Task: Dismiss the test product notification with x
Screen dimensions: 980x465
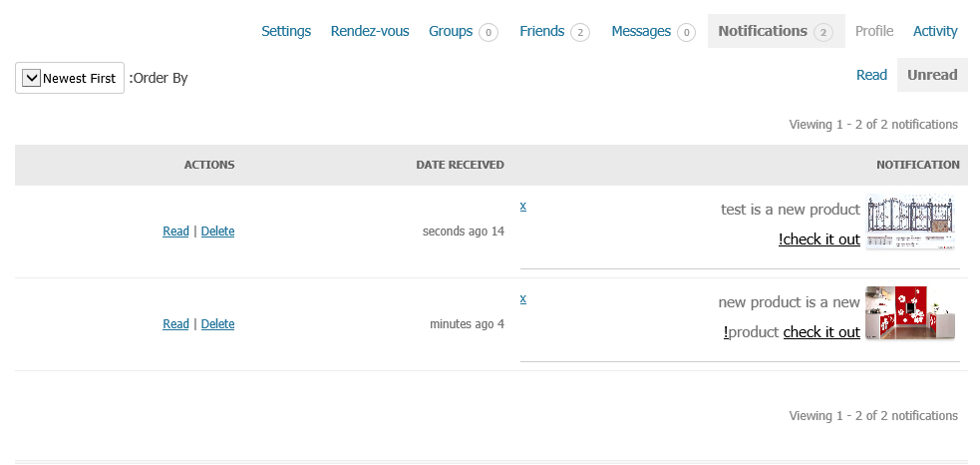Action: tap(523, 206)
